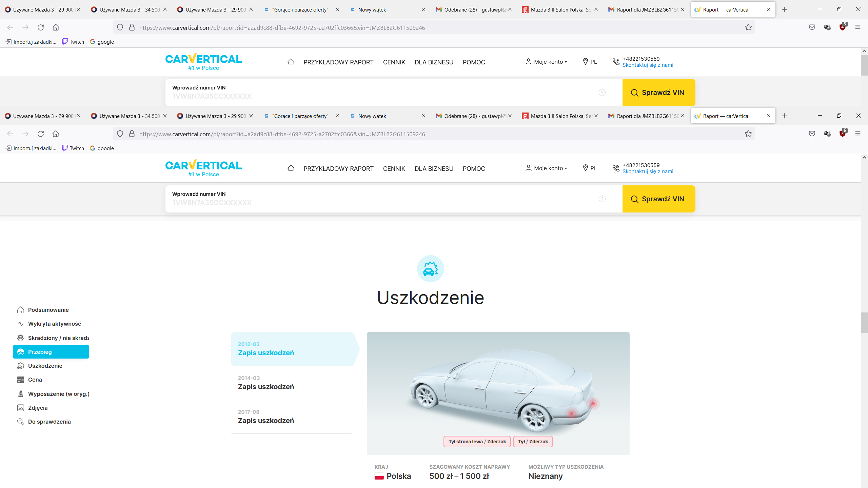Save page to Pocket icon

tap(812, 134)
